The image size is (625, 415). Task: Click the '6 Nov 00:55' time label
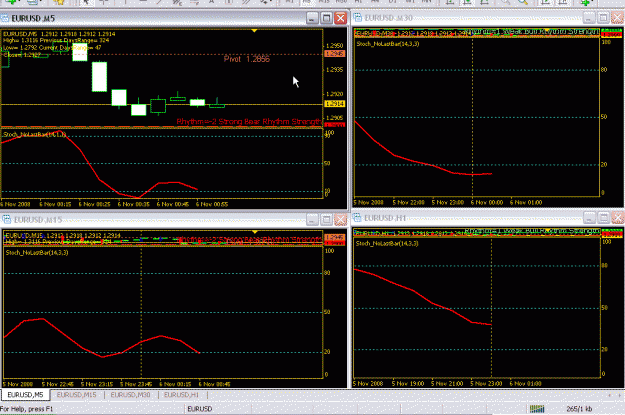point(212,204)
